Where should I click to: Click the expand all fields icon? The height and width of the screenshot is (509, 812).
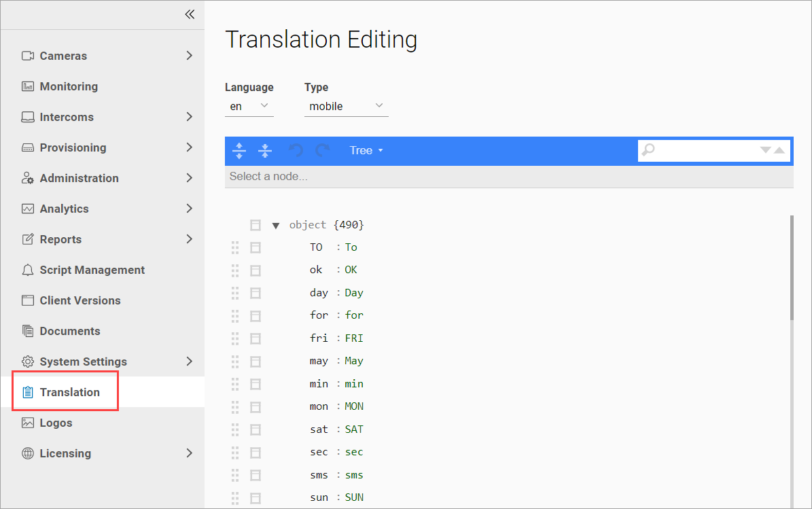coord(239,150)
